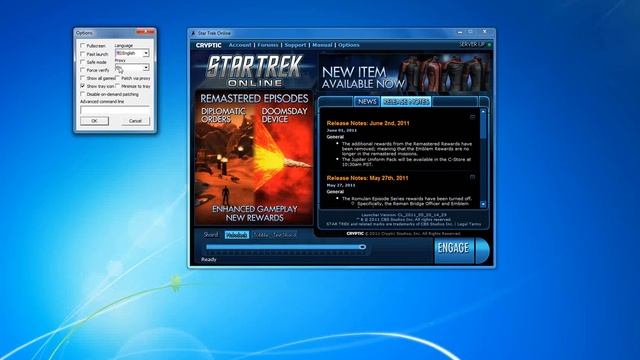Click the Star Trek Online logo
Image resolution: width=640 pixels, height=360 pixels.
(x=255, y=70)
